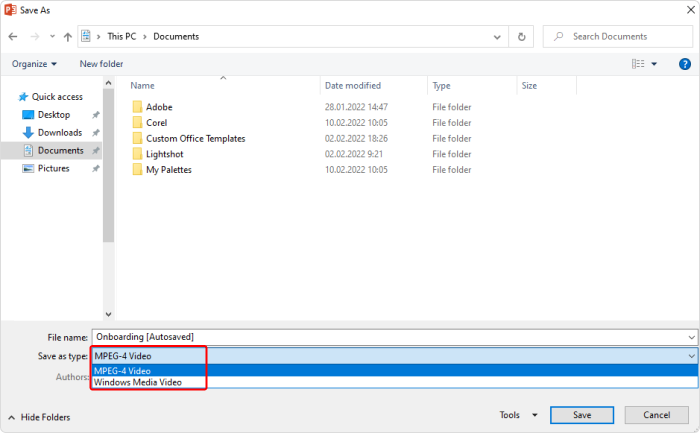Select the Lightshot folder

click(164, 154)
